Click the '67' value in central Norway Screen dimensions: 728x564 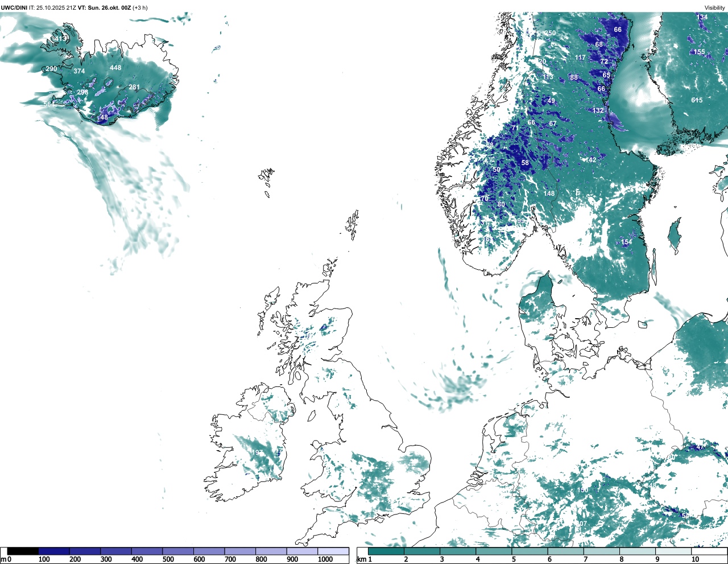[553, 123]
